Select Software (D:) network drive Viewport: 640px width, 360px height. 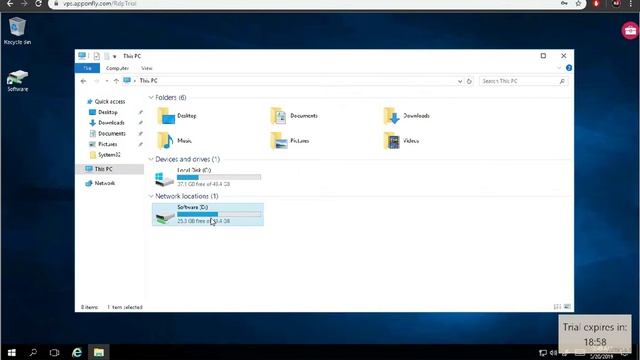208,214
